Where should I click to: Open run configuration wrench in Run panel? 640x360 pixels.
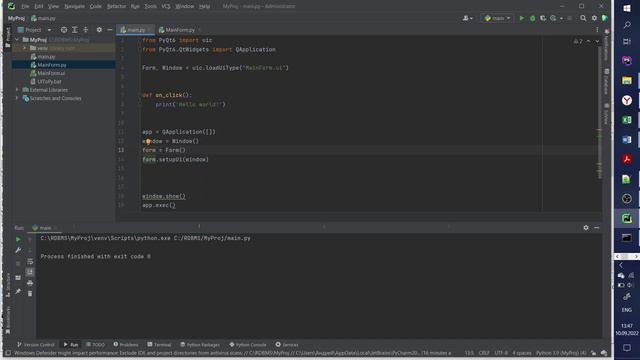(18, 250)
